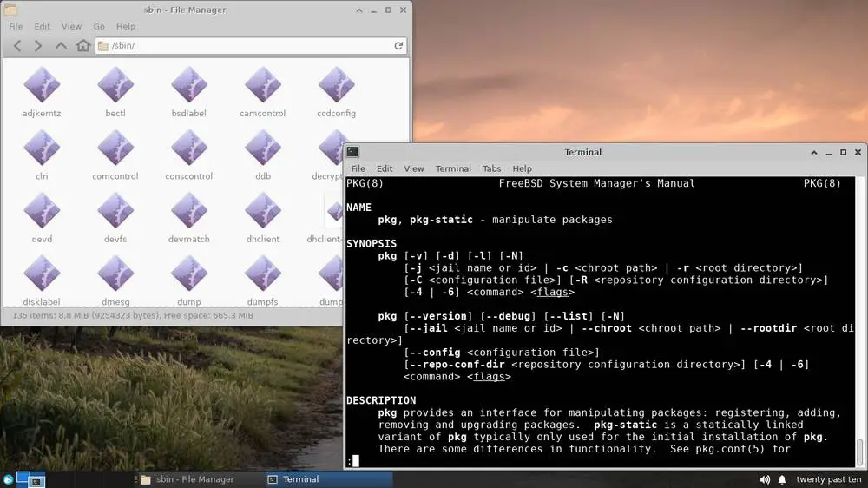Open the Terminal File menu
The image size is (868, 488).
click(x=358, y=168)
